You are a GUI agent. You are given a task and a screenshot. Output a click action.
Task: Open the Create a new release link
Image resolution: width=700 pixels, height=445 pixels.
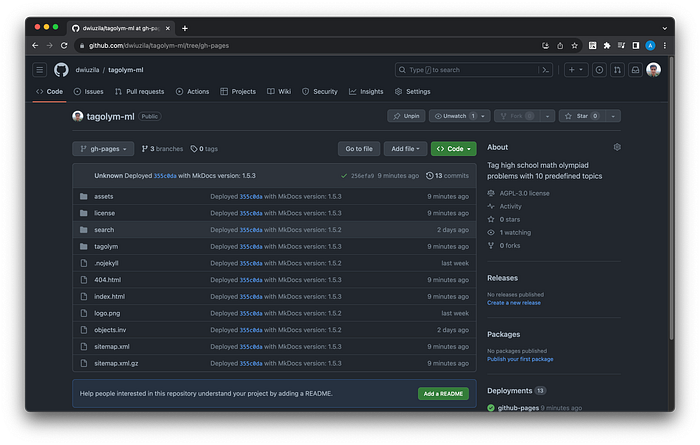pos(514,303)
